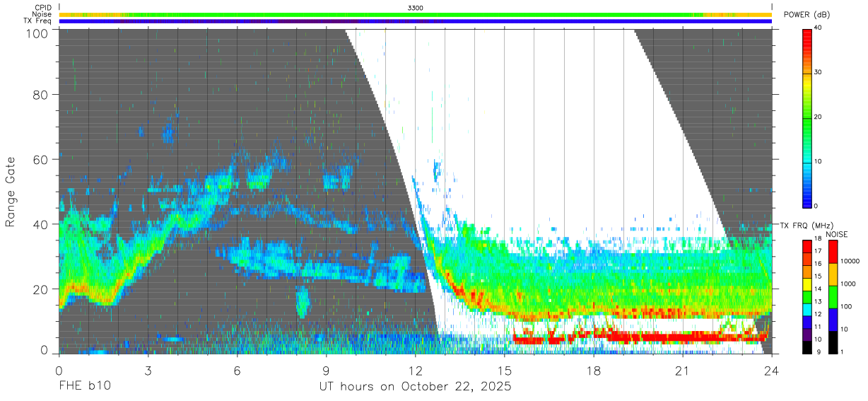The image size is (868, 401).
Task: Click the POWER (dB) rainbow color bar
Action: pyautogui.click(x=807, y=117)
